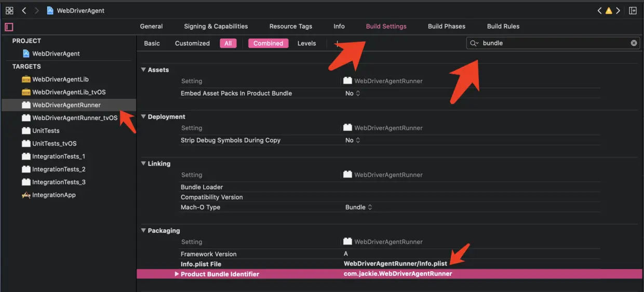Click the yellow warning issue icon

point(609,10)
